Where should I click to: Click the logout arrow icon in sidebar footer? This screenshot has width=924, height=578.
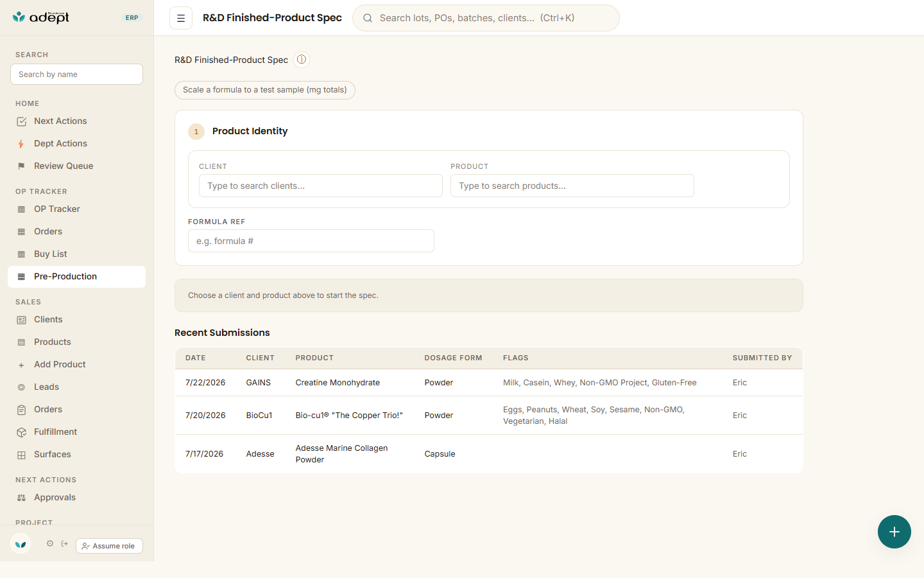point(65,543)
